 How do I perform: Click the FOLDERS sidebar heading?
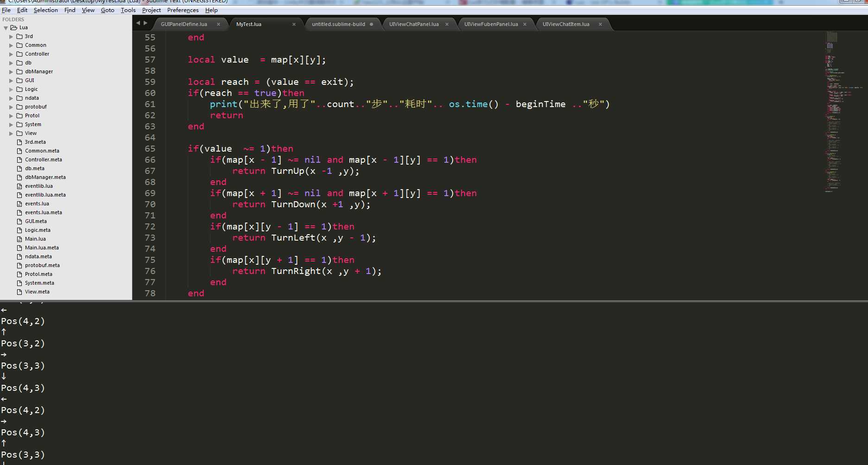(x=13, y=19)
